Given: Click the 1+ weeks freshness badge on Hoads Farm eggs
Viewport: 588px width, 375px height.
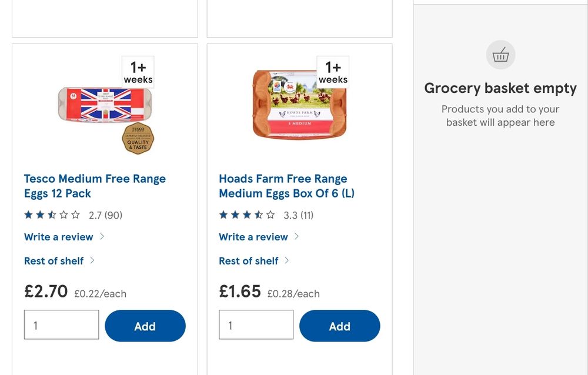Looking at the screenshot, I should tap(333, 72).
